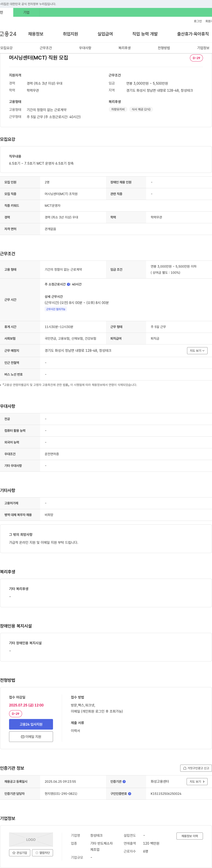212x868 pixels.
Task: Click the 로그인 link
Action: 198,21
